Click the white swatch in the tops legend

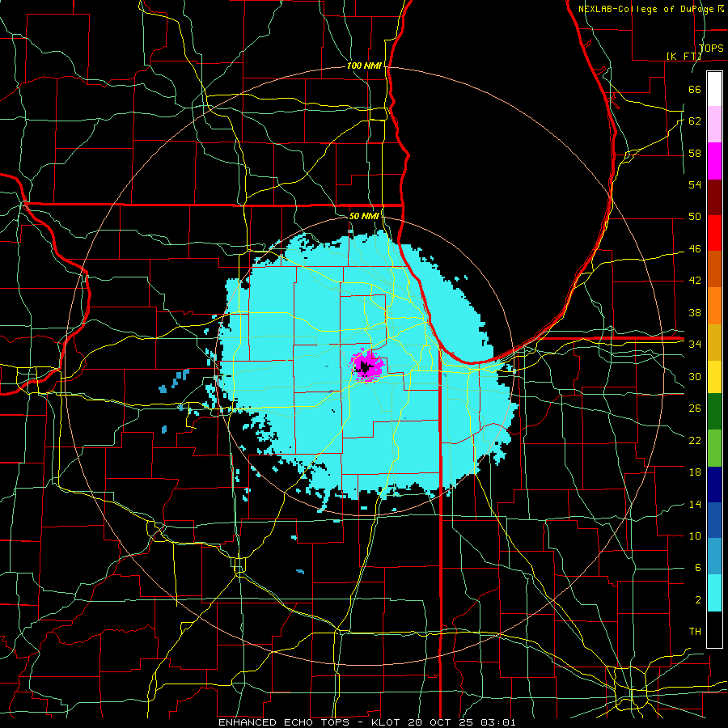714,89
